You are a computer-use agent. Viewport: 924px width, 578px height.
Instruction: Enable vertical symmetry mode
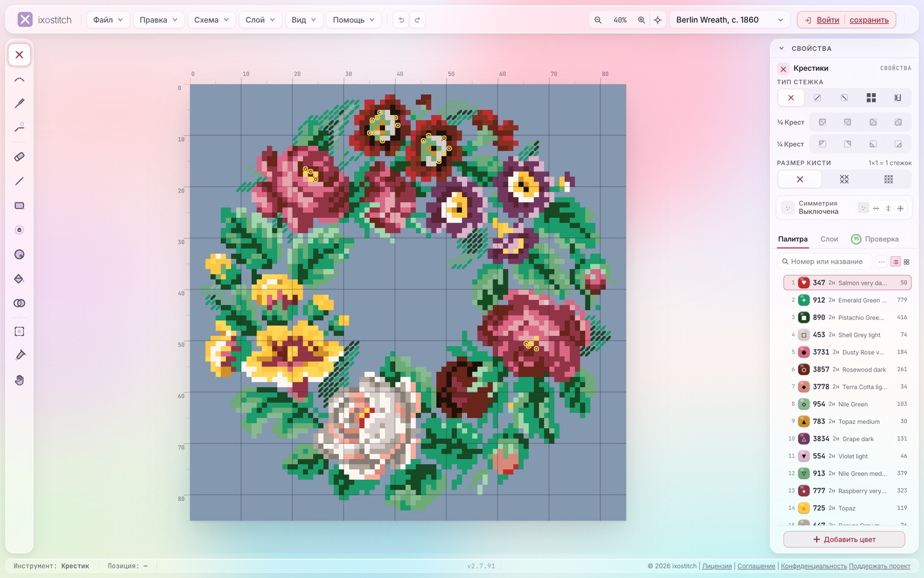(x=888, y=208)
